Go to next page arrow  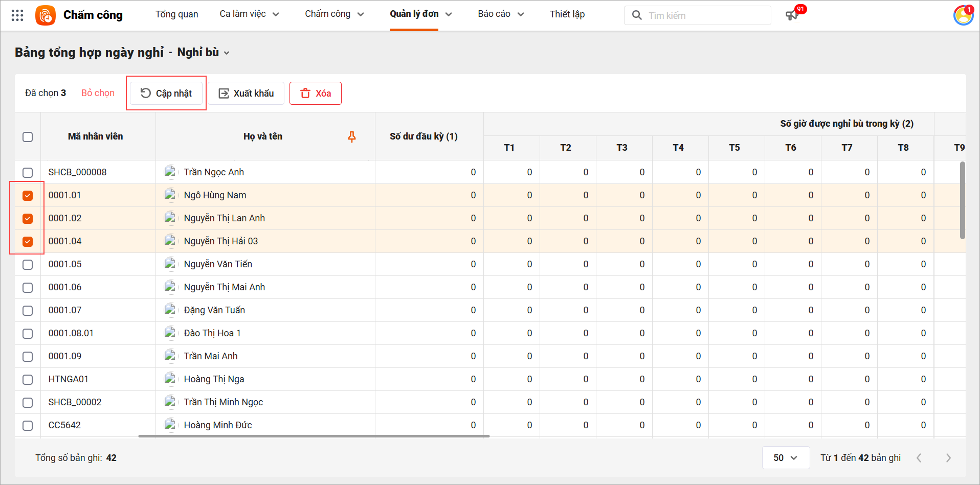[948, 458]
